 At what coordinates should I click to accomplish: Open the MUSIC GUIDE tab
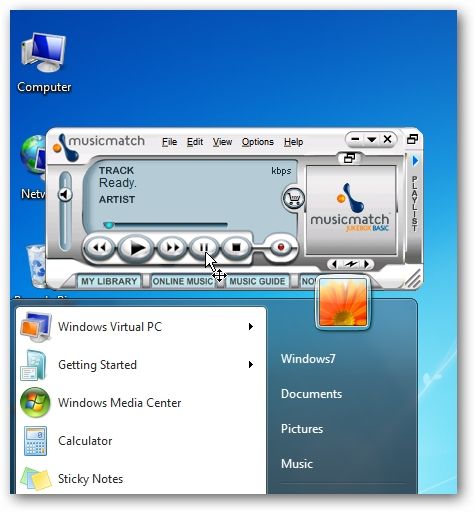tap(257, 281)
